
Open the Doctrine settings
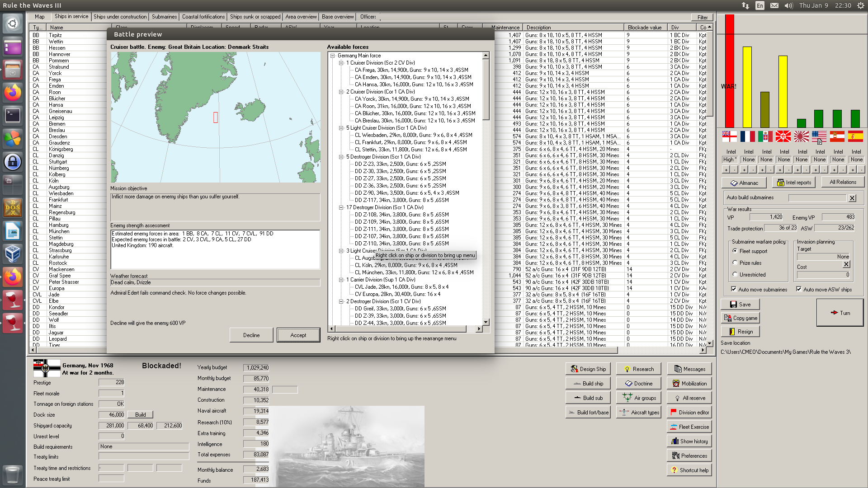click(638, 384)
